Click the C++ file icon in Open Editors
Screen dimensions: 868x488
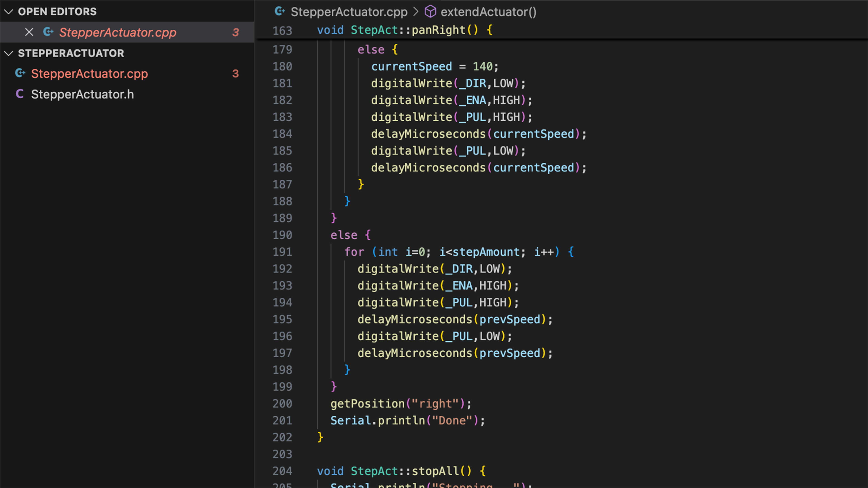(48, 32)
